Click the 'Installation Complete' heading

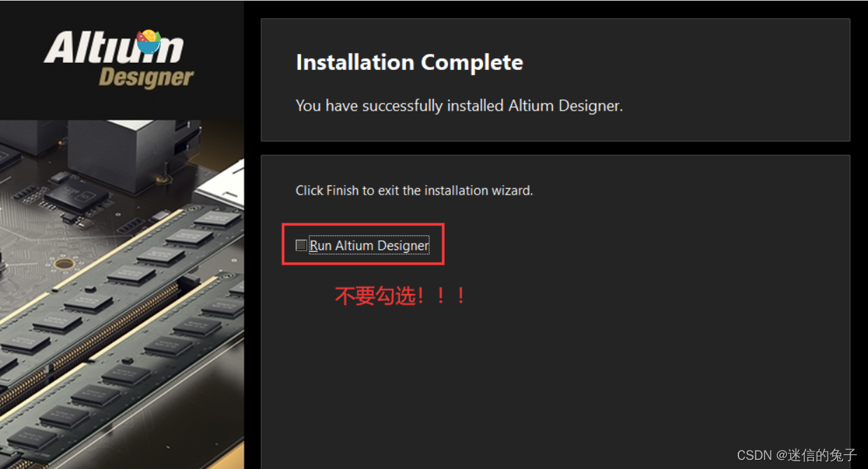click(x=409, y=62)
